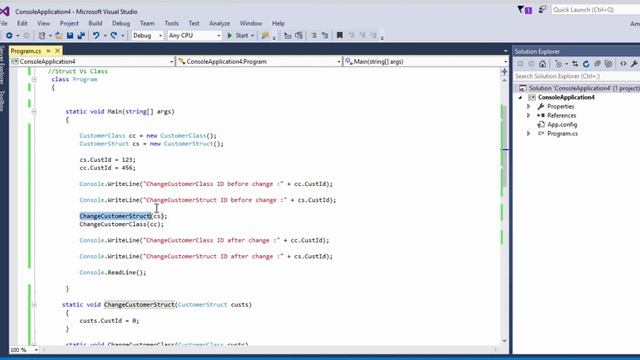The width and height of the screenshot is (640, 360).
Task: Save the current file with the disk icon
Action: click(70, 36)
